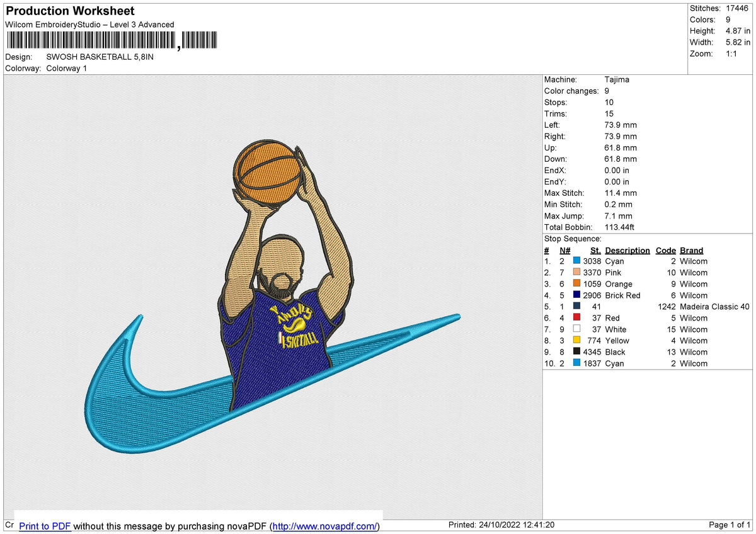Click the Max Stitch value 11.4 mm
The width and height of the screenshot is (756, 534).
tap(621, 193)
